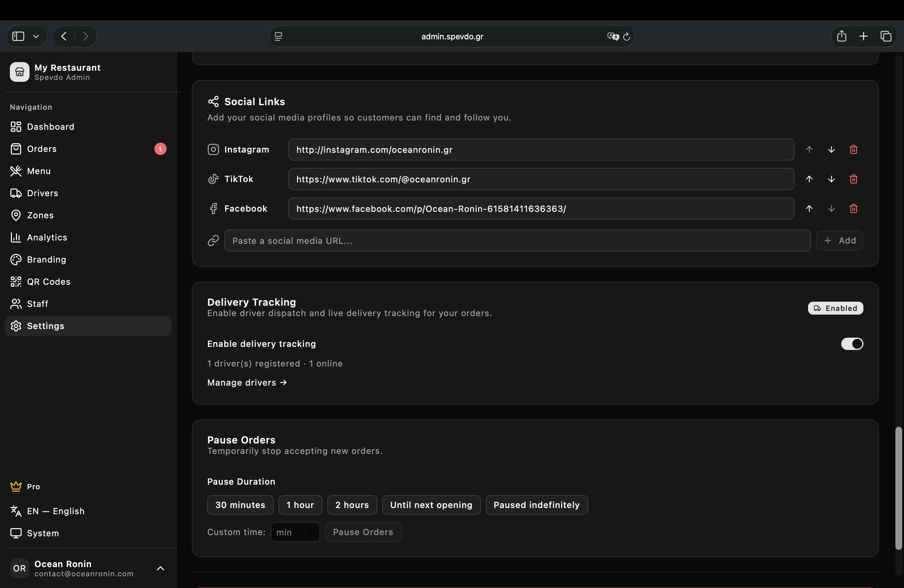Select the 1 hour pause duration
The height and width of the screenshot is (588, 904).
pyautogui.click(x=300, y=505)
